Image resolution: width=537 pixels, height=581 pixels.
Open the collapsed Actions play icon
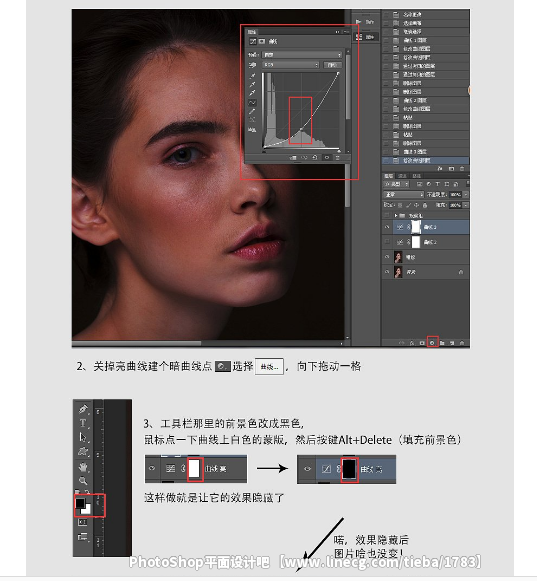point(358,22)
